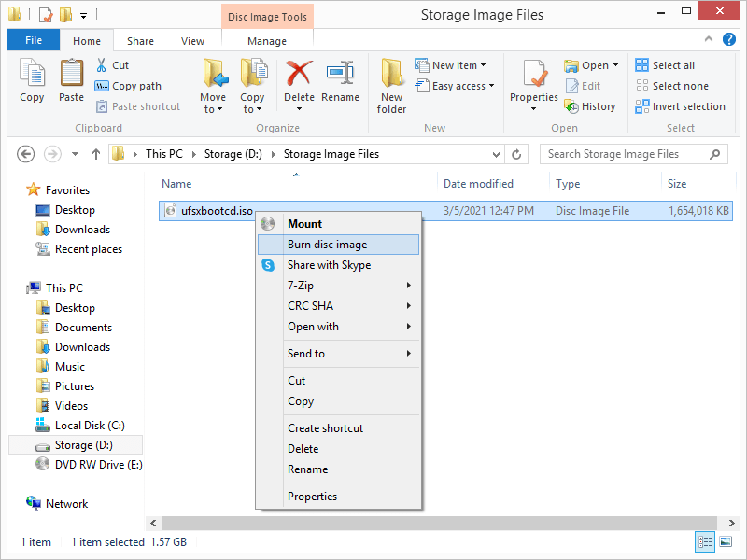Open Local Disk (C:) in navigation pane
The image size is (747, 560).
tap(90, 426)
